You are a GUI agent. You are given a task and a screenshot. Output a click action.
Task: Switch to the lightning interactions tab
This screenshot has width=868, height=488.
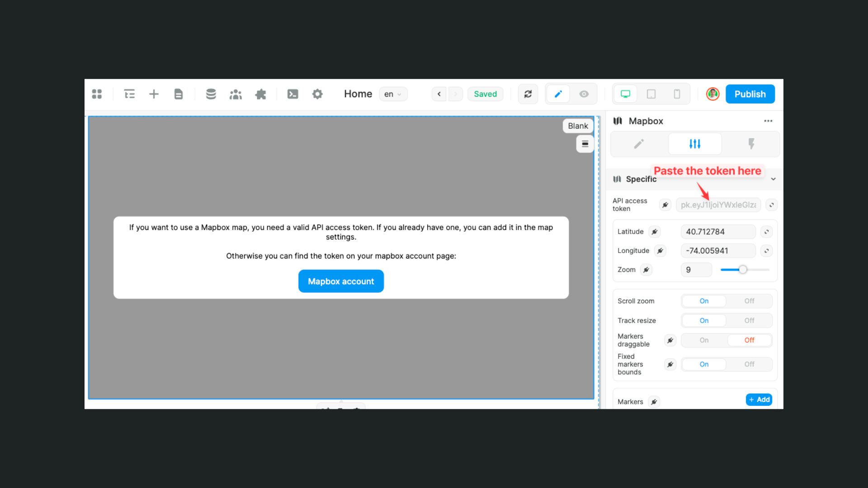coord(751,144)
